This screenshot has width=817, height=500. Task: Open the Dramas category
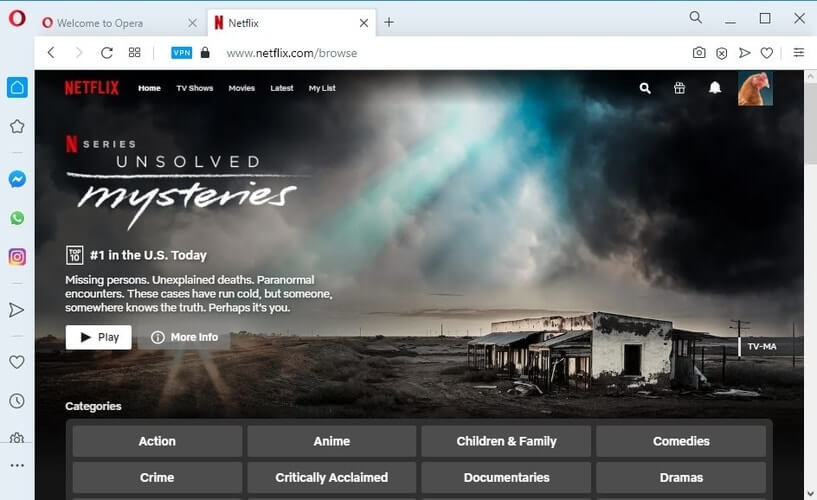tap(681, 477)
